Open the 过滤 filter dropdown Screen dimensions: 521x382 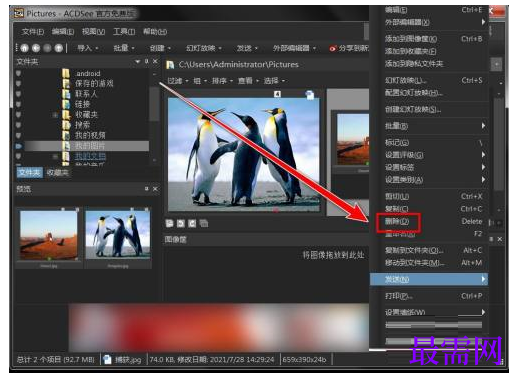pos(178,81)
